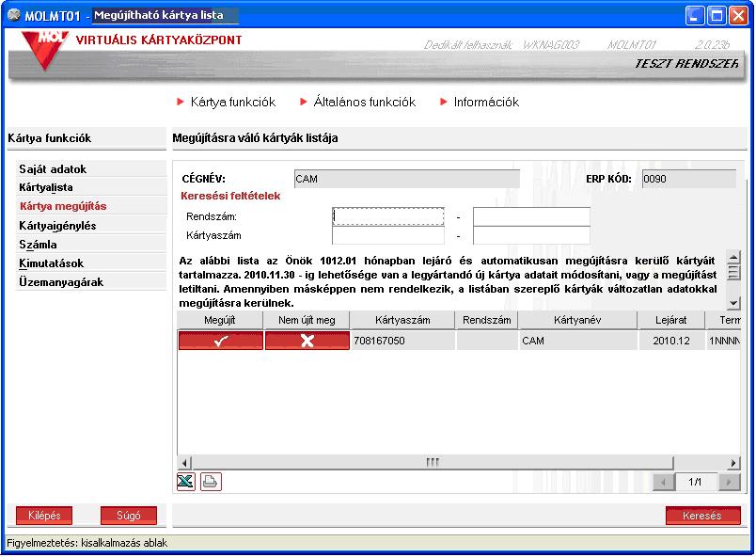Click the 1/1 page indicator
Screen dimensions: 756x557
(695, 482)
